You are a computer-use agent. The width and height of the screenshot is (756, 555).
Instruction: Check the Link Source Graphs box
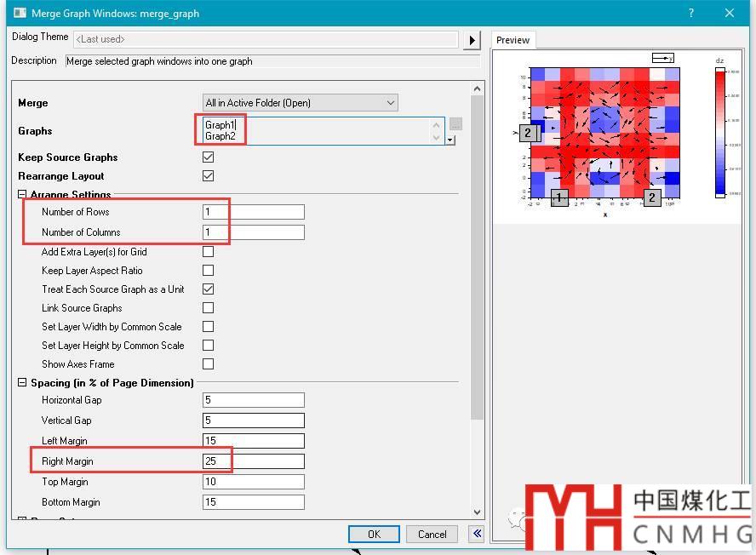tap(209, 308)
